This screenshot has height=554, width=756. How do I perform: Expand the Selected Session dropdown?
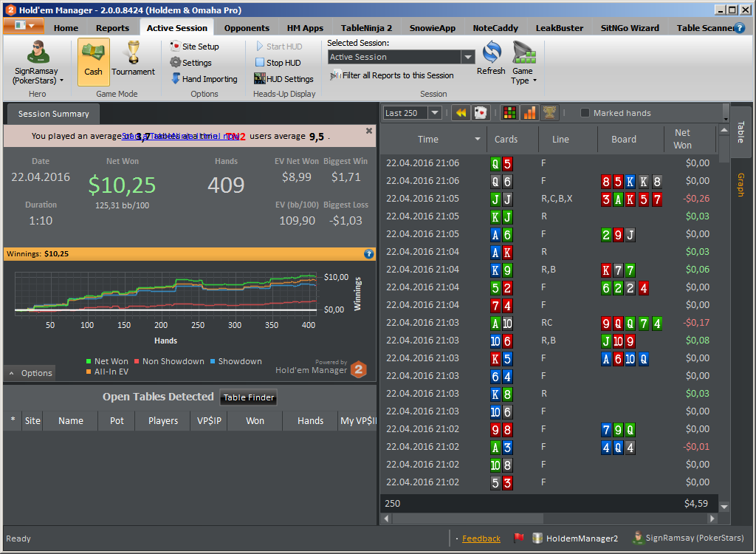467,57
